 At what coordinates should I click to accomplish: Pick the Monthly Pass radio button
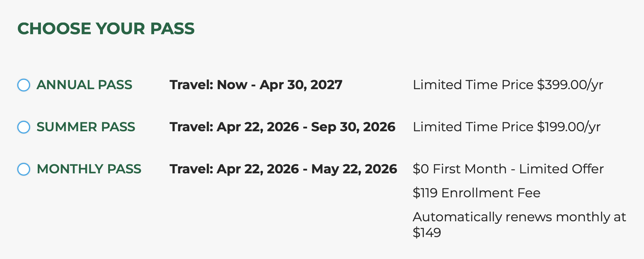[24, 169]
